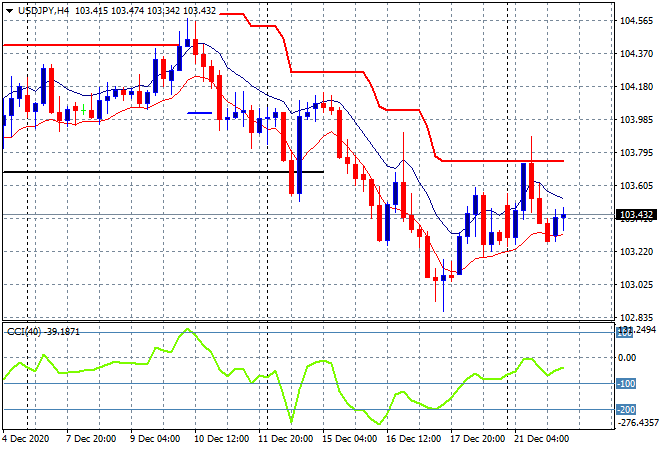This screenshot has width=660, height=450.
Task: Click the -276.4357 CCI scale minimum
Action: pos(637,422)
